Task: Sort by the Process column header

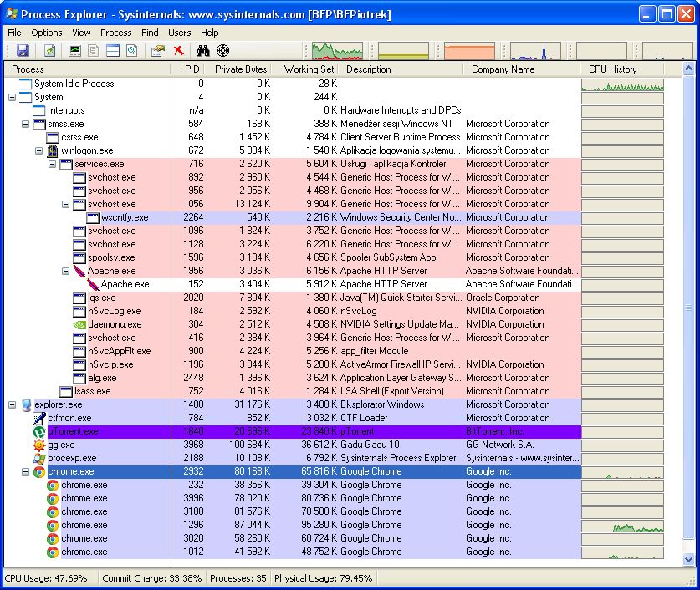Action: [88, 69]
